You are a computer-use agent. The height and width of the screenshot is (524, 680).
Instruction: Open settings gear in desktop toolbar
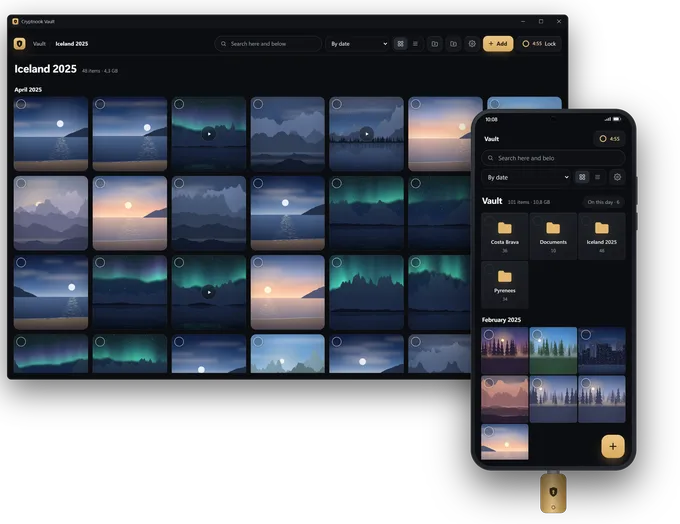coord(472,44)
